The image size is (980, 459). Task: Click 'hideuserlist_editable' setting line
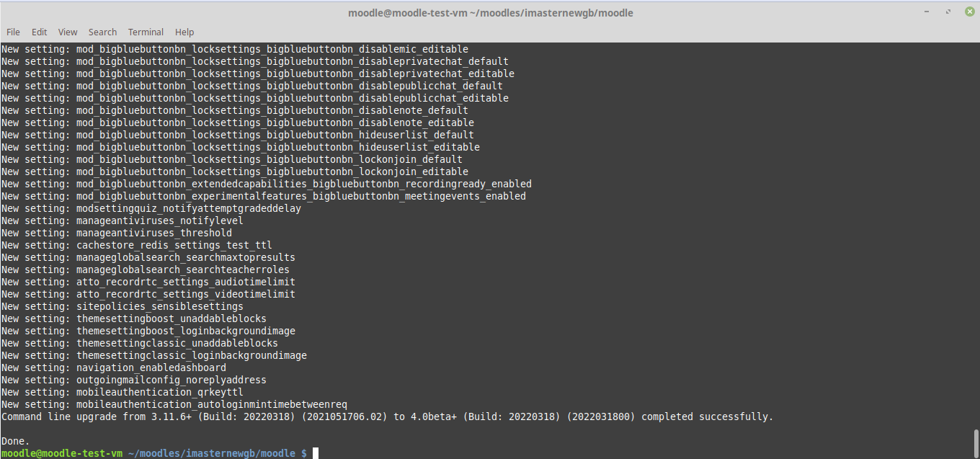tap(241, 147)
